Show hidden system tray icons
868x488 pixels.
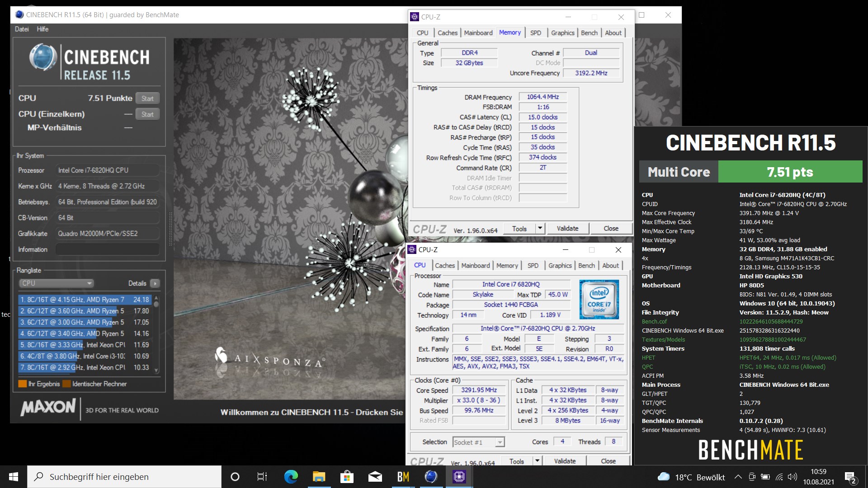click(x=738, y=477)
